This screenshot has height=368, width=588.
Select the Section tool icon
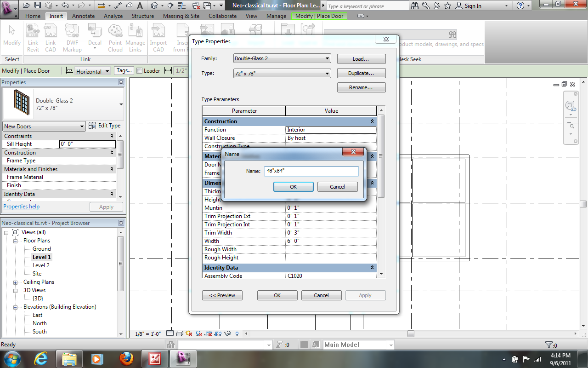coord(171,6)
